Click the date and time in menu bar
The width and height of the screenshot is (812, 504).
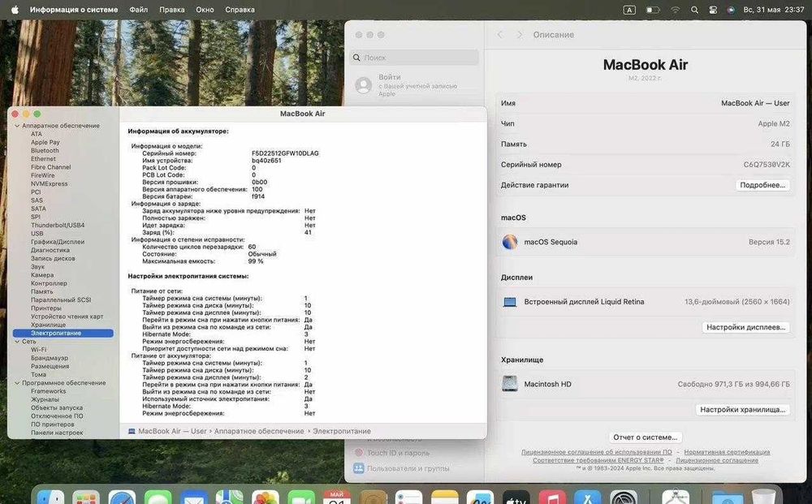(774, 10)
